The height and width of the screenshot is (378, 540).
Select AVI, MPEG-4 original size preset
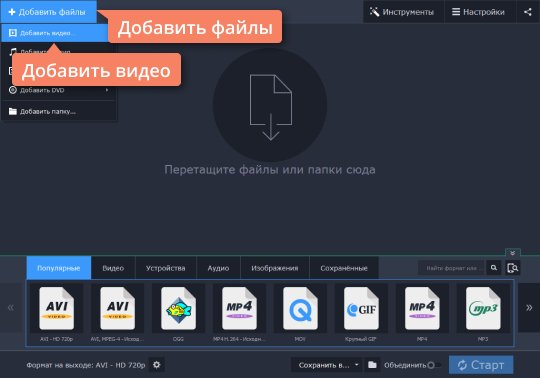pyautogui.click(x=117, y=313)
